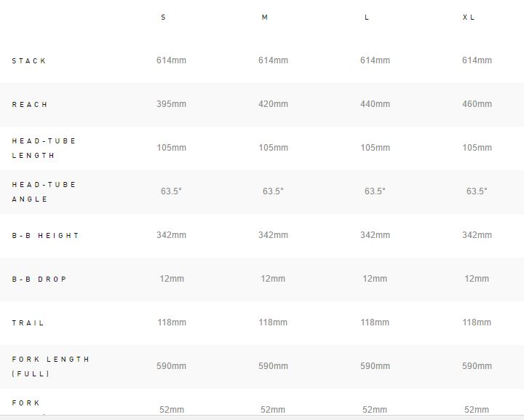The height and width of the screenshot is (420, 524).
Task: Click the B-B DROP row label
Action: [x=39, y=280]
